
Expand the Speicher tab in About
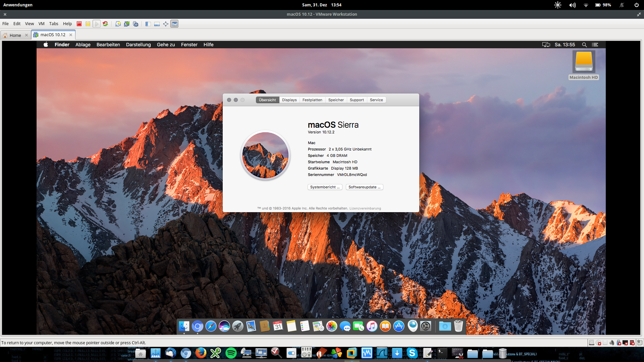336,100
